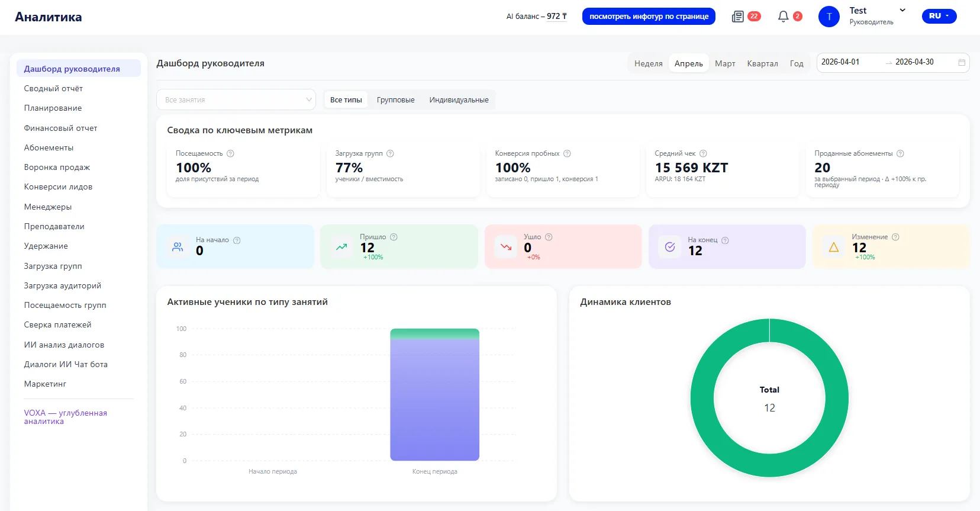
Task: Click the start date field 2026-04-01
Action: click(x=840, y=62)
